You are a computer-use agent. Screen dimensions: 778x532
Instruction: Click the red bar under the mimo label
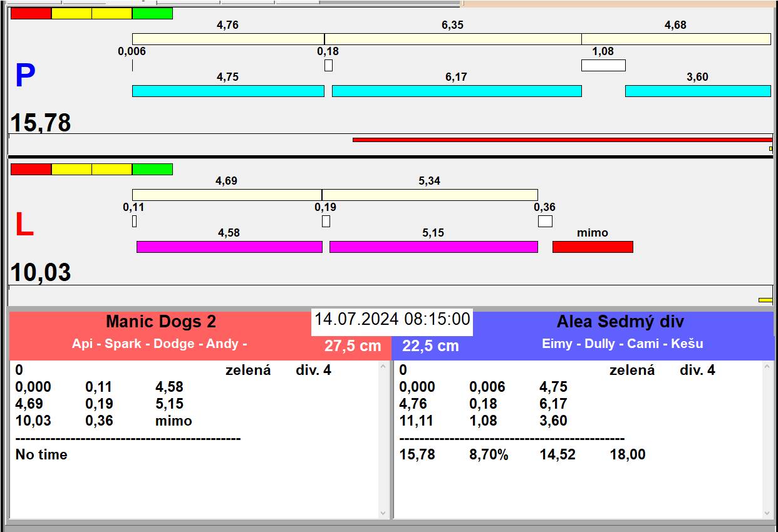pos(593,247)
